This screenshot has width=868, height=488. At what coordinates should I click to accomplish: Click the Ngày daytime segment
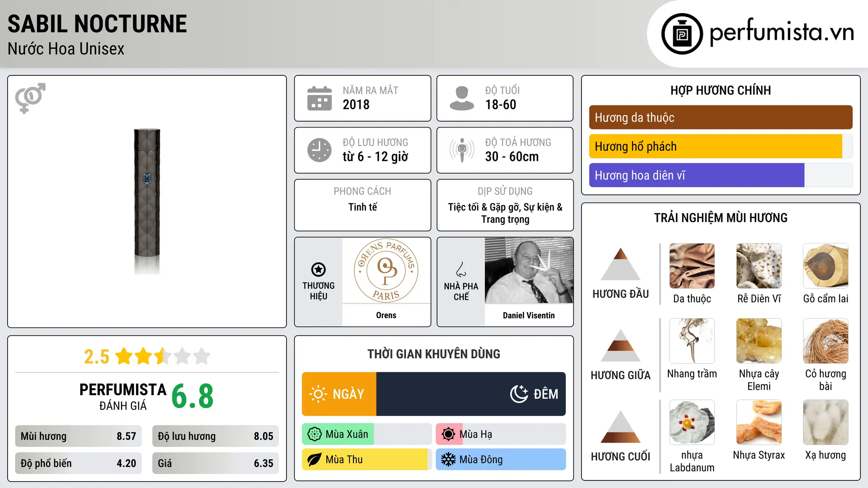click(339, 394)
